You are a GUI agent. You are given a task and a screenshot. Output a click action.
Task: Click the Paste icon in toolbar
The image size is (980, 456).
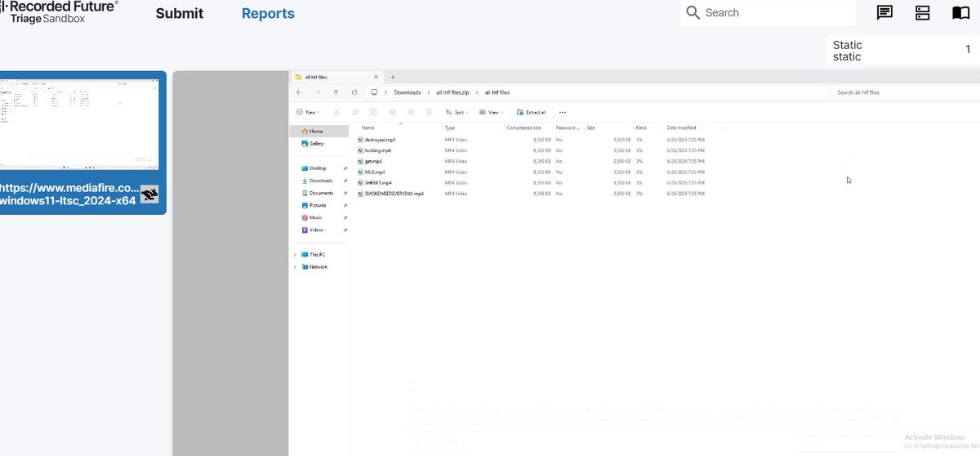[x=373, y=112]
